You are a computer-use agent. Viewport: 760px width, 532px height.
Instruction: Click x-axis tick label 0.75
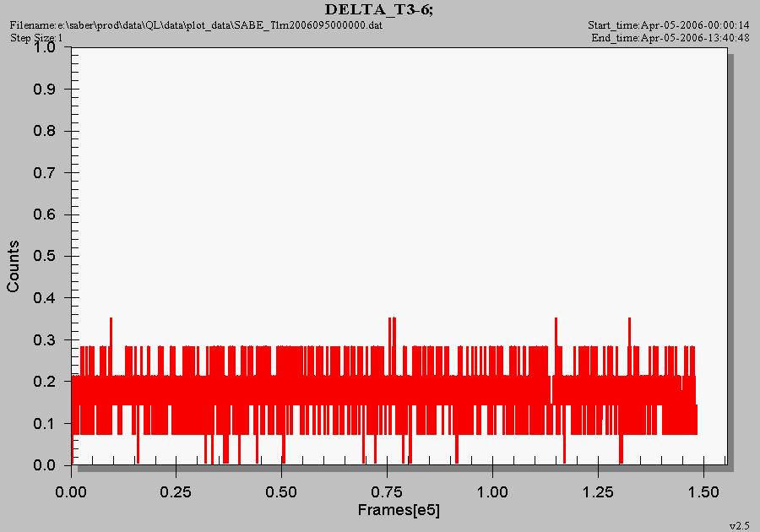pos(387,492)
